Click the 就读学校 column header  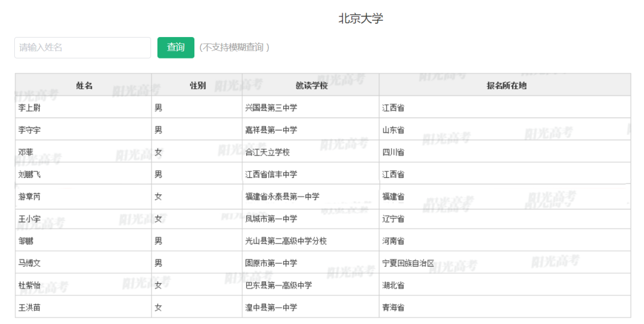coord(311,85)
